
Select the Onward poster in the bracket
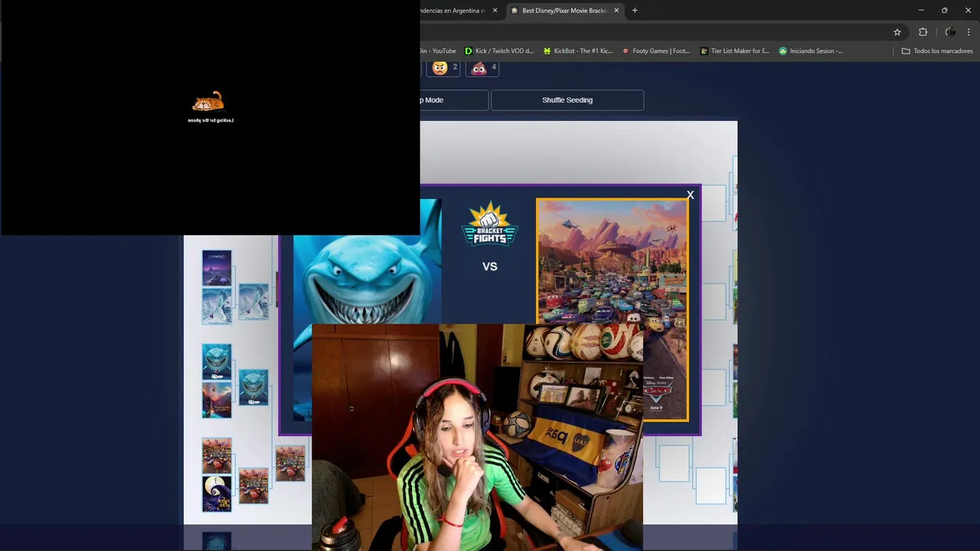217,269
